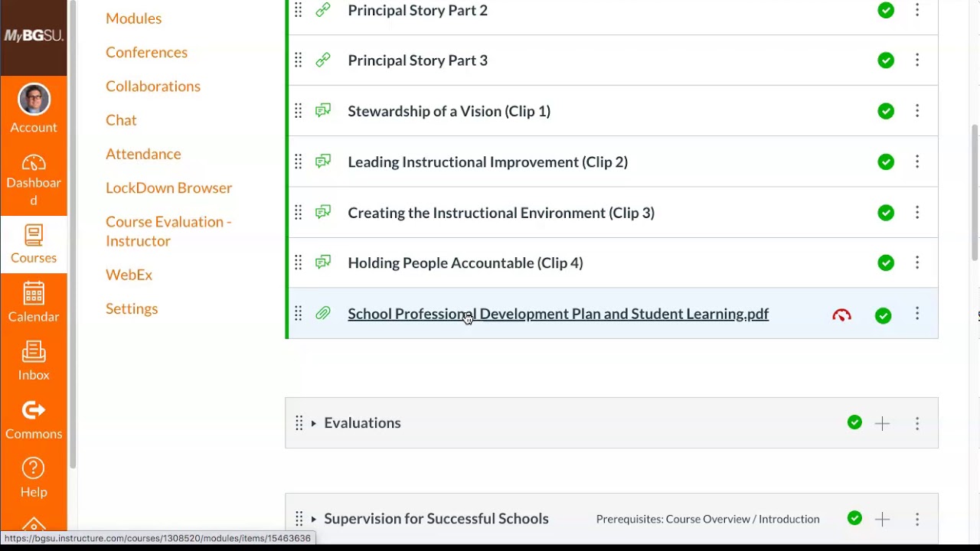Open Attendance in course menu

143,154
